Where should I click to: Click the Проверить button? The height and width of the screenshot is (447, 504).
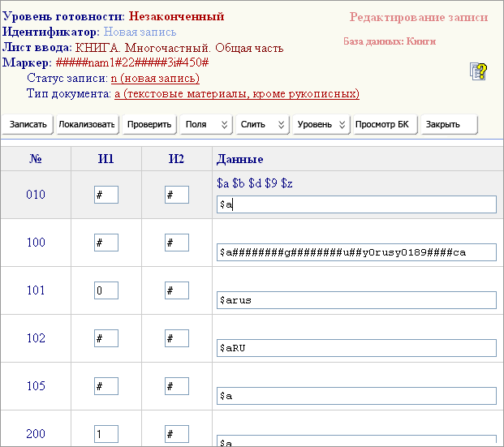click(x=149, y=124)
